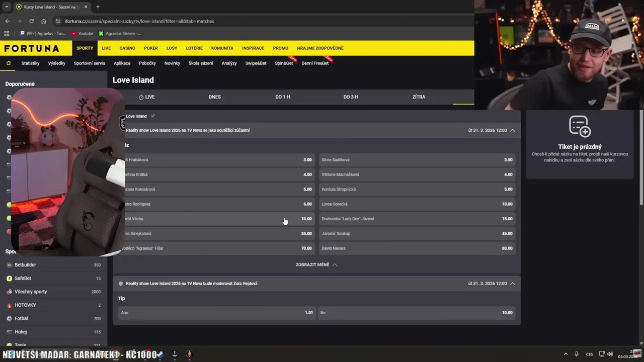This screenshot has width=644, height=362.
Task: Show hidden tray icons chevron
Action: click(566, 354)
